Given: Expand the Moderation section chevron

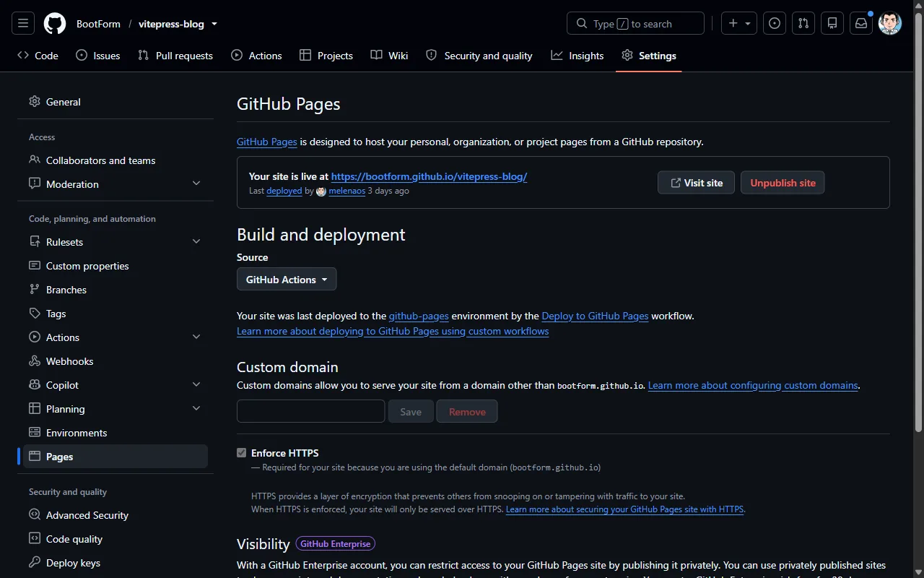Looking at the screenshot, I should (x=196, y=184).
